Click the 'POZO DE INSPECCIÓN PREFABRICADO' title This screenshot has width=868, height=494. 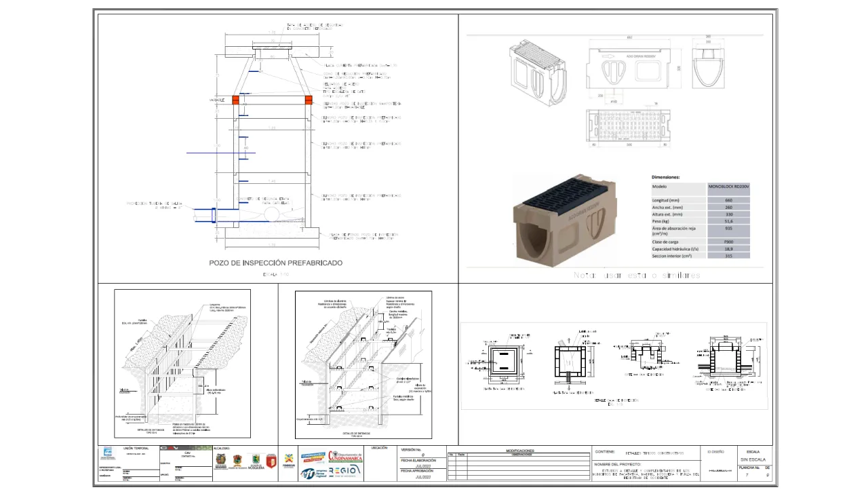click(275, 263)
